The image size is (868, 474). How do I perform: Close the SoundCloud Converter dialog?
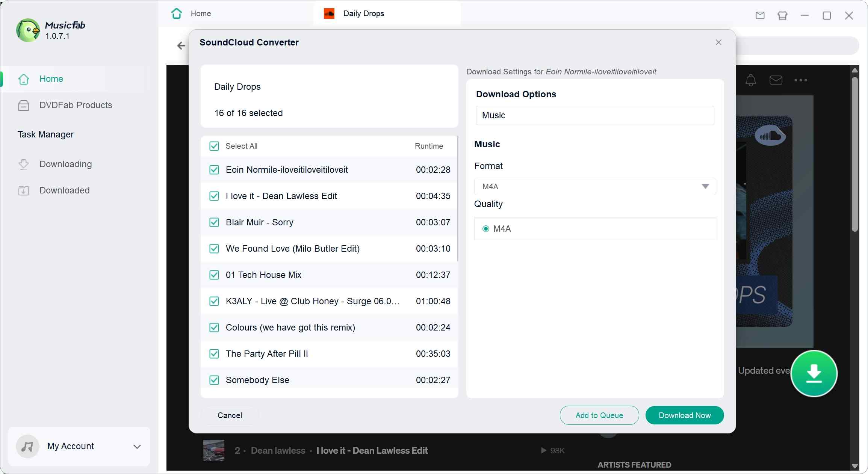click(718, 42)
